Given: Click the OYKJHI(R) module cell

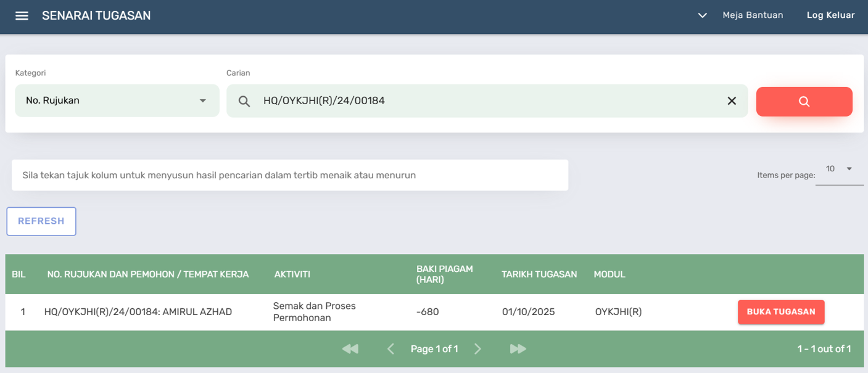Looking at the screenshot, I should (x=618, y=312).
